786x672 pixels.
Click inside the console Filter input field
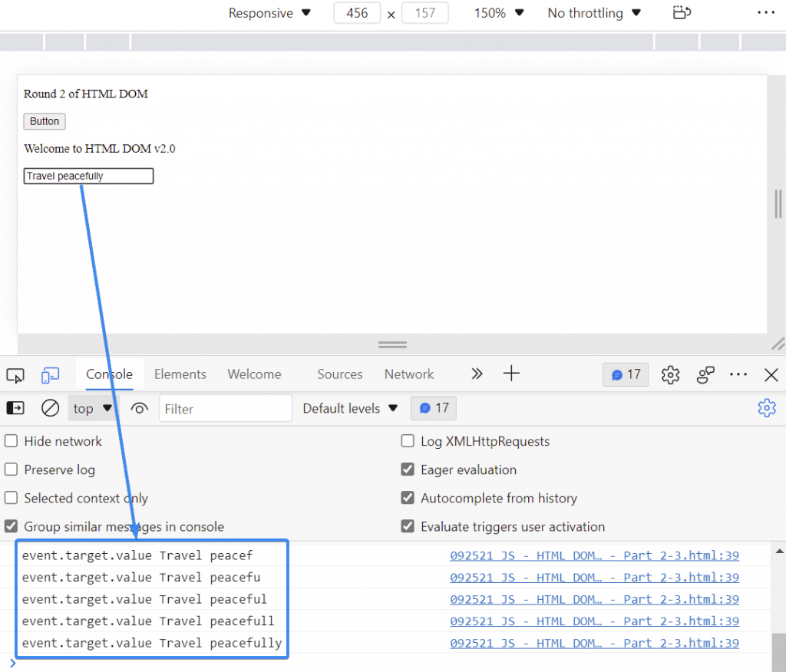(x=225, y=408)
